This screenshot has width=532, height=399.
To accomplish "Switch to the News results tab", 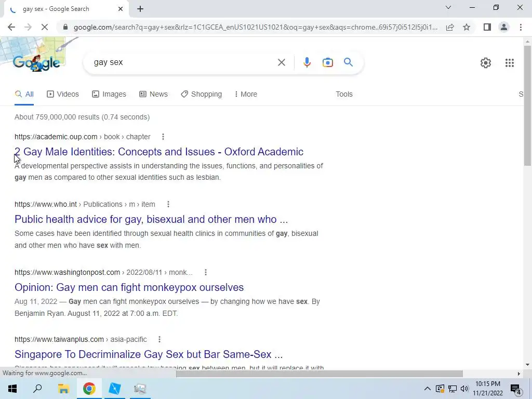I will point(153,94).
